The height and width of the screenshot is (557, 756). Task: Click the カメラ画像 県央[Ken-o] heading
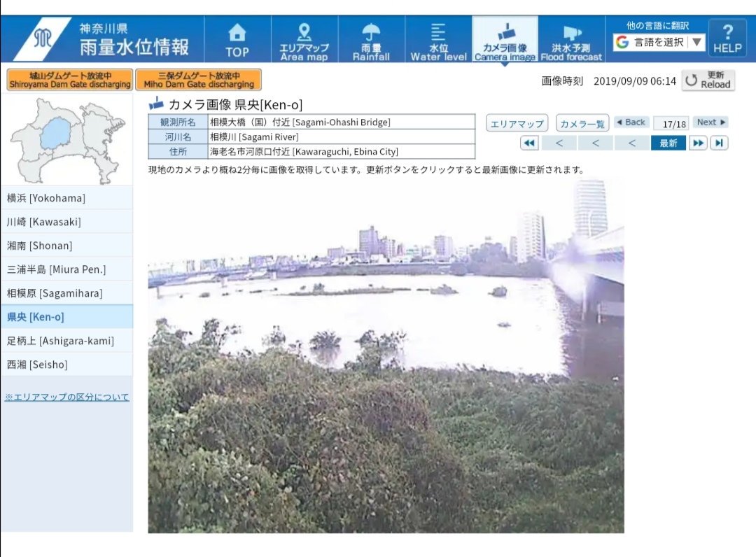[x=235, y=104]
